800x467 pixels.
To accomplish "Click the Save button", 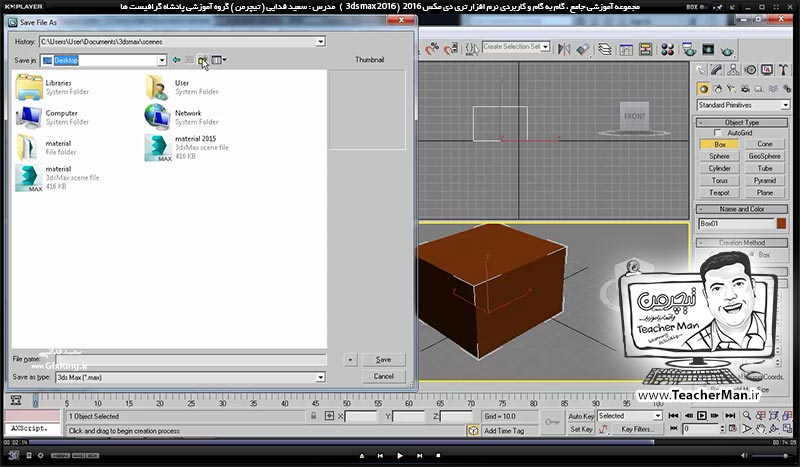I will click(384, 360).
